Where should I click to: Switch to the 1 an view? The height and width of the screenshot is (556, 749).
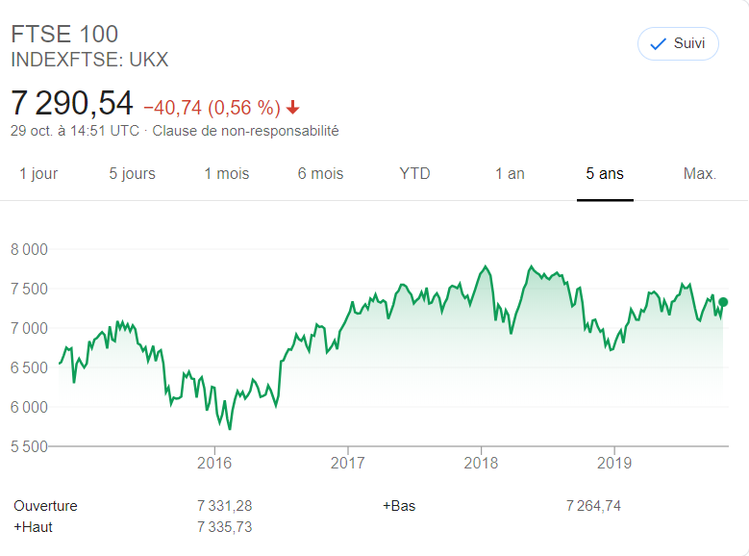(509, 173)
